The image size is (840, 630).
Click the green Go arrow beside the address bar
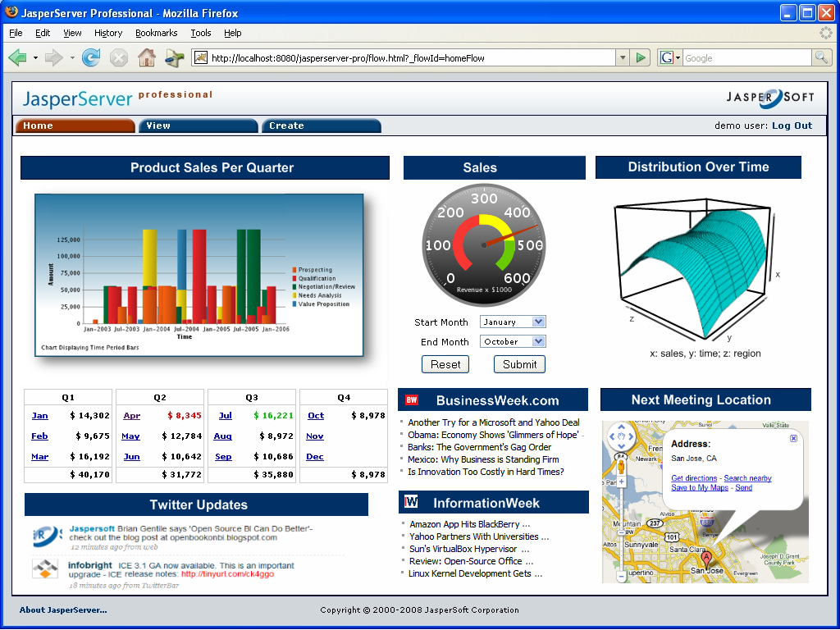640,57
